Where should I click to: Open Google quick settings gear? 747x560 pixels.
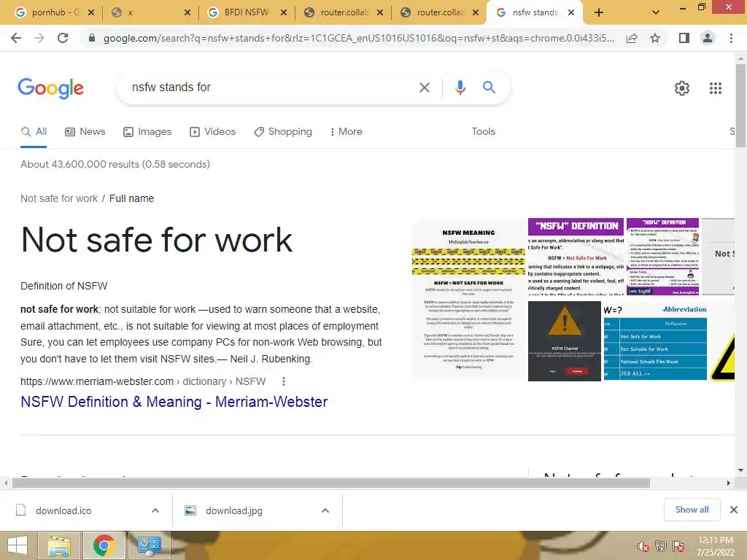coord(682,88)
